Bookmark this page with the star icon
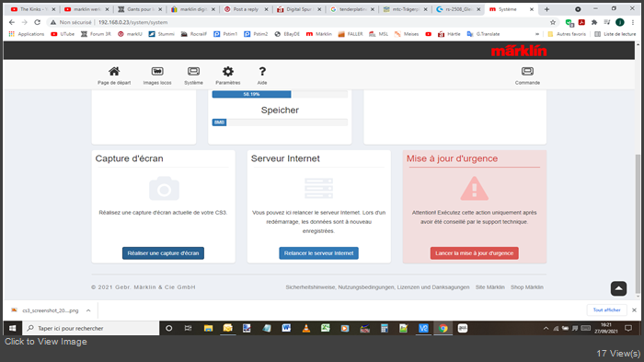The width and height of the screenshot is (644, 362). (x=553, y=22)
